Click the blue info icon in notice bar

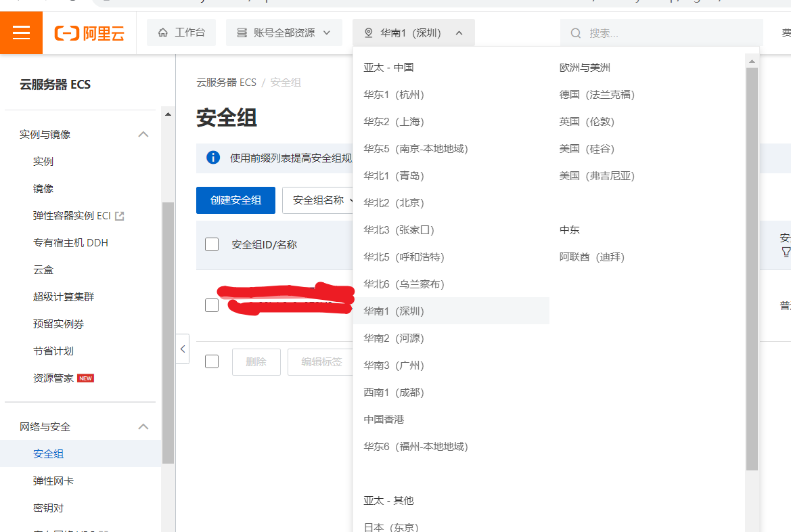tap(213, 158)
